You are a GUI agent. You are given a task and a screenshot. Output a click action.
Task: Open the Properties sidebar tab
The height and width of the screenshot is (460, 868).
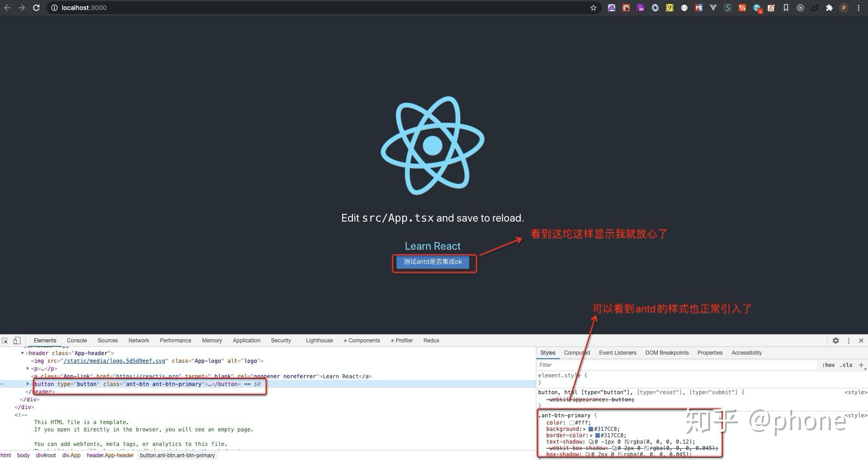tap(710, 353)
